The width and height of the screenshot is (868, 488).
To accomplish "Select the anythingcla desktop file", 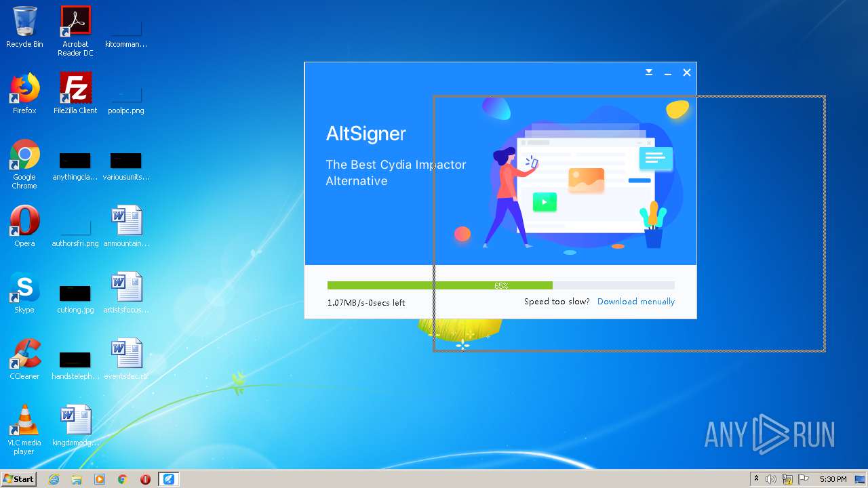I will (75, 166).
